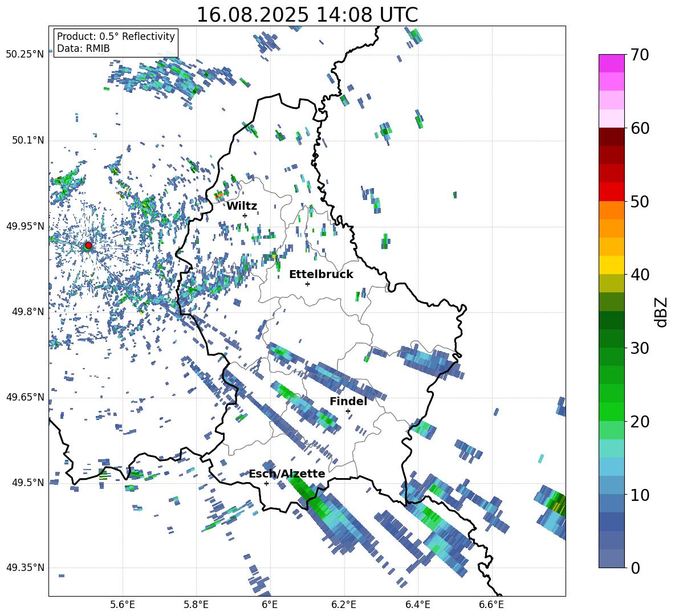Click the yellow colorbar swatch above 40

click(611, 265)
